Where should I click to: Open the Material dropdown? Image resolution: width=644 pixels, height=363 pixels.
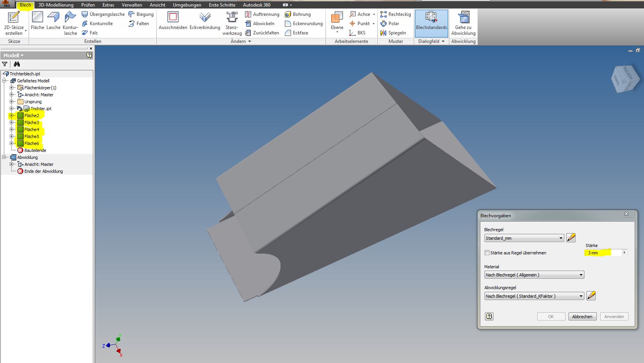tap(534, 275)
